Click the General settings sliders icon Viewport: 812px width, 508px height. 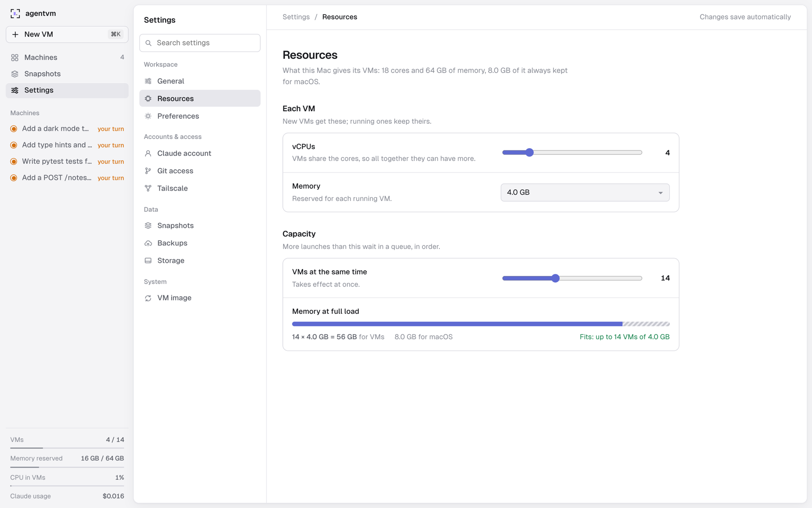(148, 81)
